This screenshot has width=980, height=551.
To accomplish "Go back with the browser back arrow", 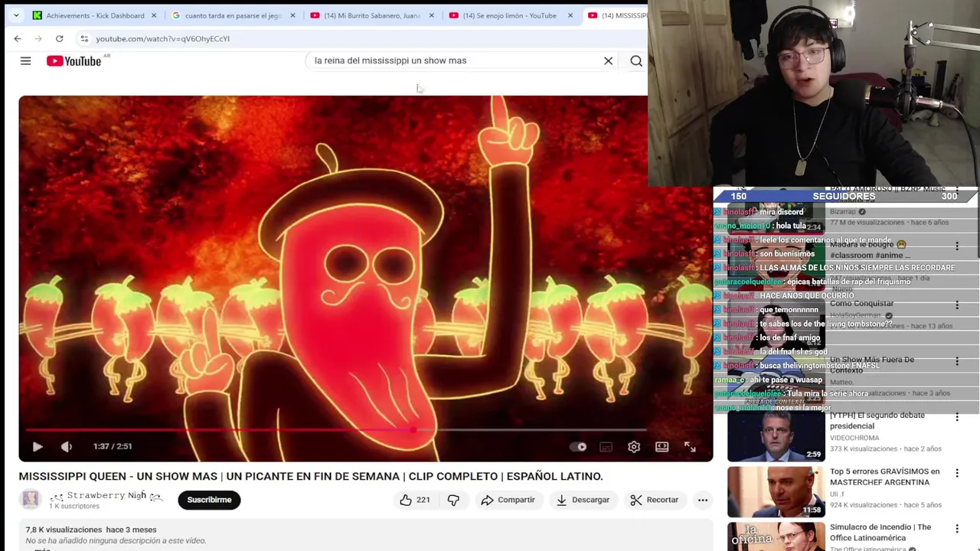I will 18,38.
